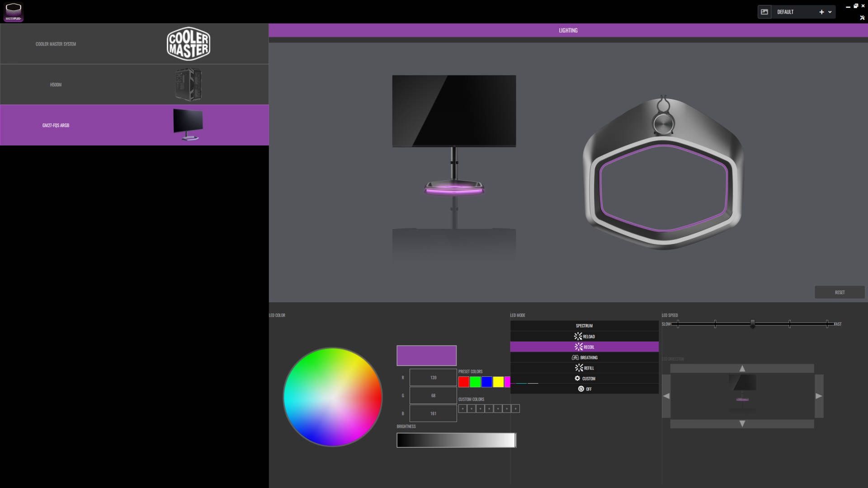
Task: Click the H500M case thumbnail image
Action: 189,84
